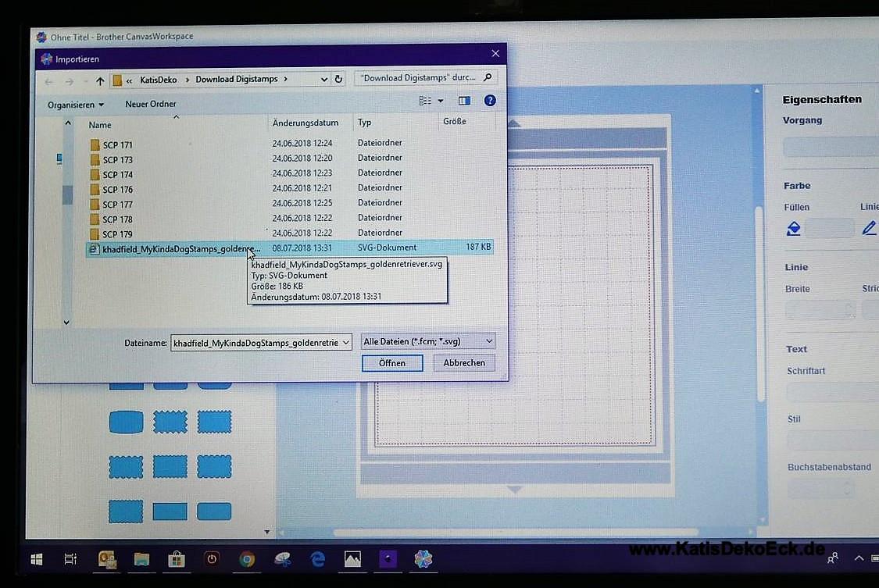Click Neuer Ordner in toolbar
The width and height of the screenshot is (879, 588).
150,104
